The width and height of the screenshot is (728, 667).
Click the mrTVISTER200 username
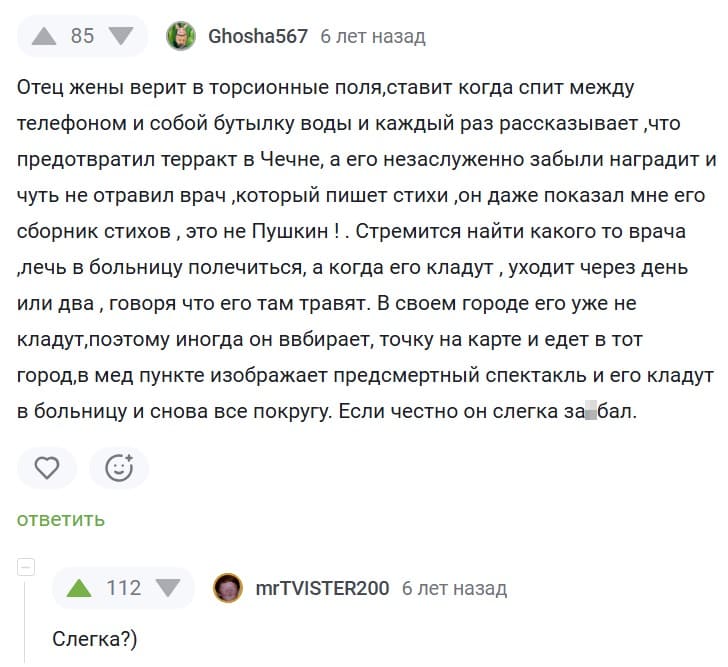322,588
